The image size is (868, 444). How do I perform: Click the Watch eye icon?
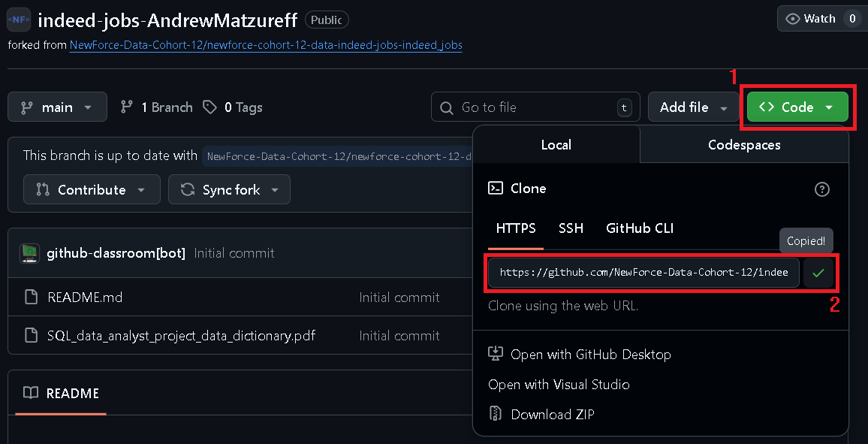pos(793,19)
